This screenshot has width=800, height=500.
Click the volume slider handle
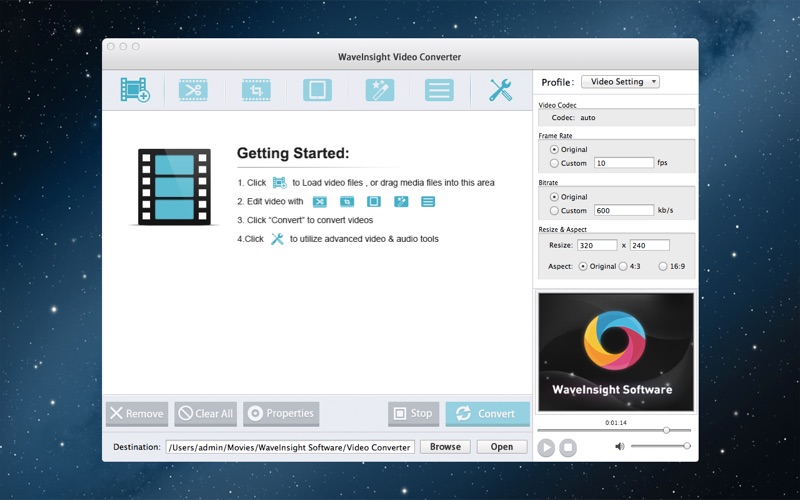[687, 446]
